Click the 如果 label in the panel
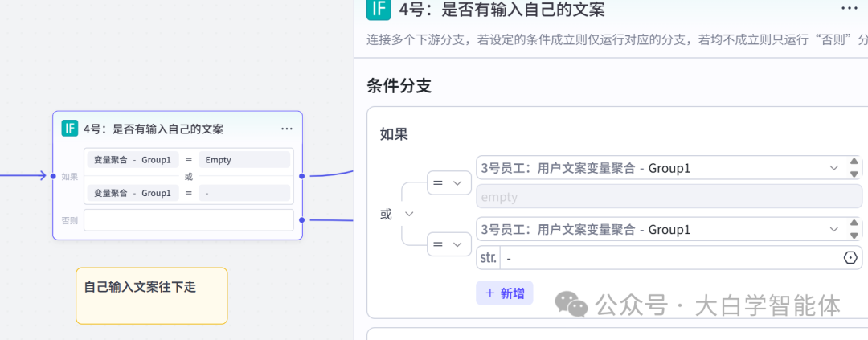This screenshot has width=868, height=340. pyautogui.click(x=394, y=133)
